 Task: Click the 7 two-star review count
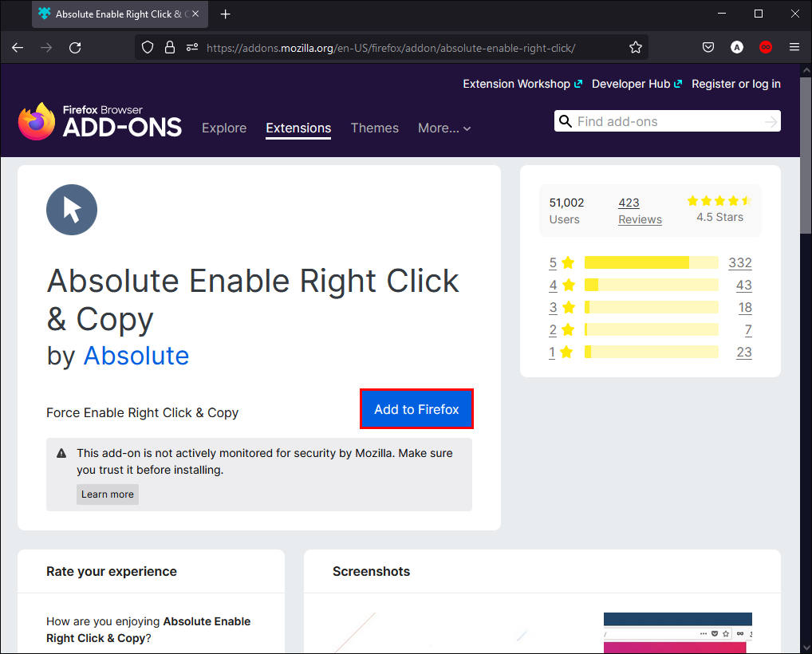coord(748,329)
